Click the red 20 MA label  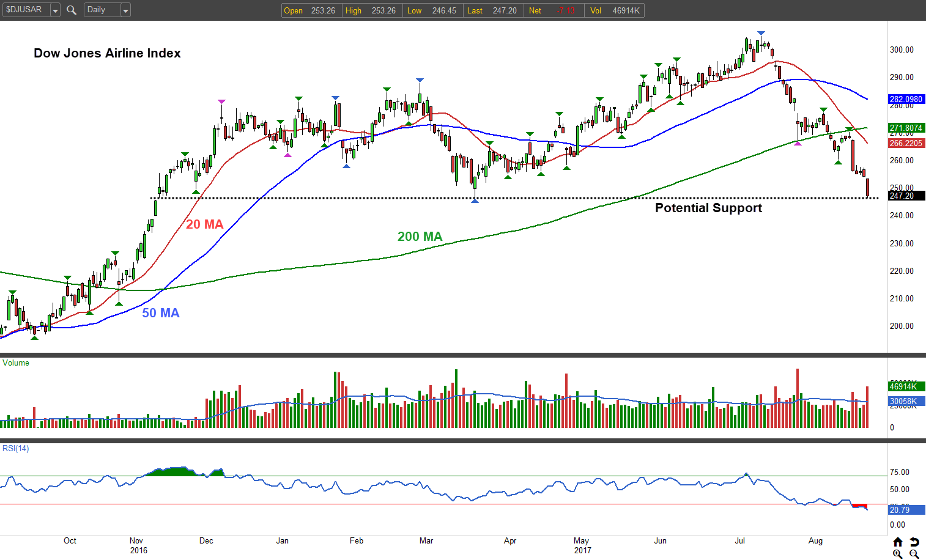pos(205,224)
